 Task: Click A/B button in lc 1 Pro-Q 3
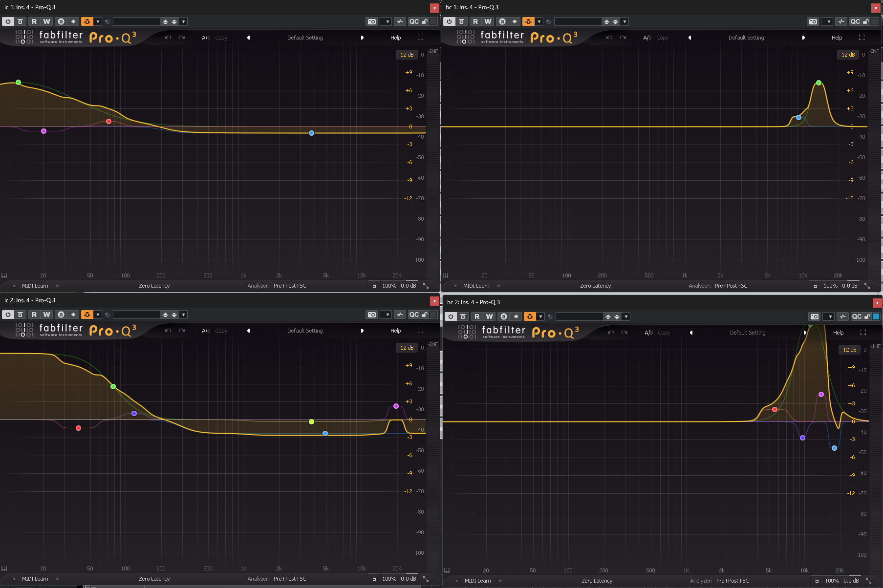pyautogui.click(x=206, y=38)
